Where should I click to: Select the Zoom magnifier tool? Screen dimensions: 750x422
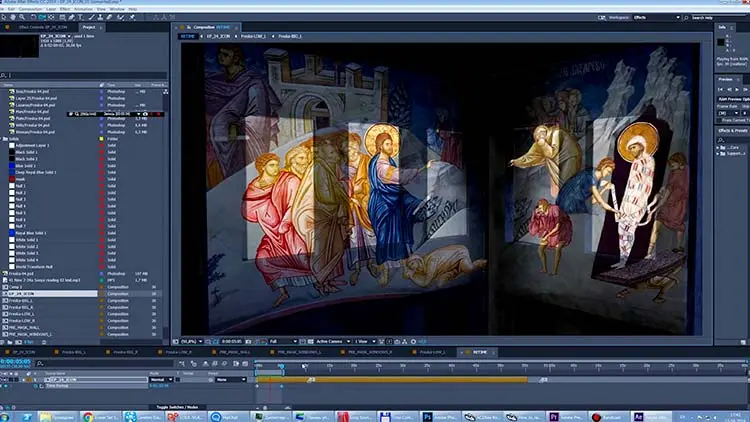pos(22,17)
